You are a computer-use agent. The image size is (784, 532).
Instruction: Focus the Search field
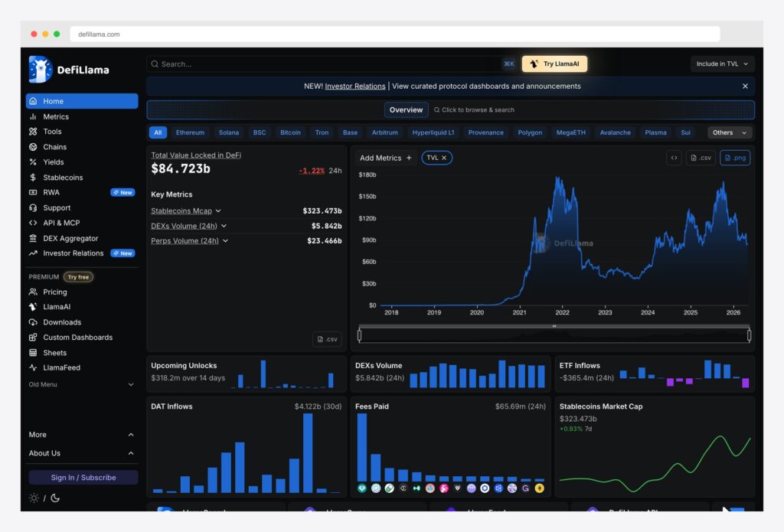332,64
